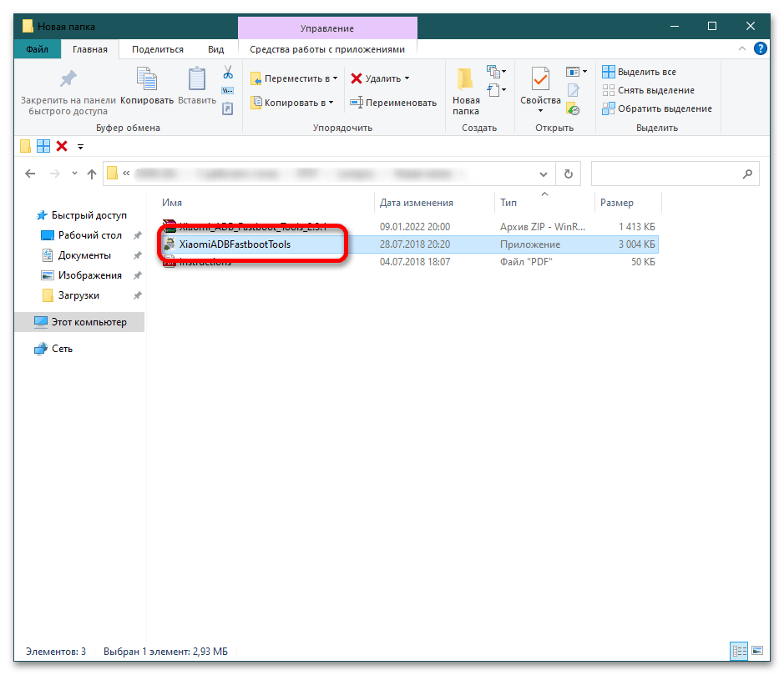Click the easy access icon
784x675 pixels.
coord(493,90)
